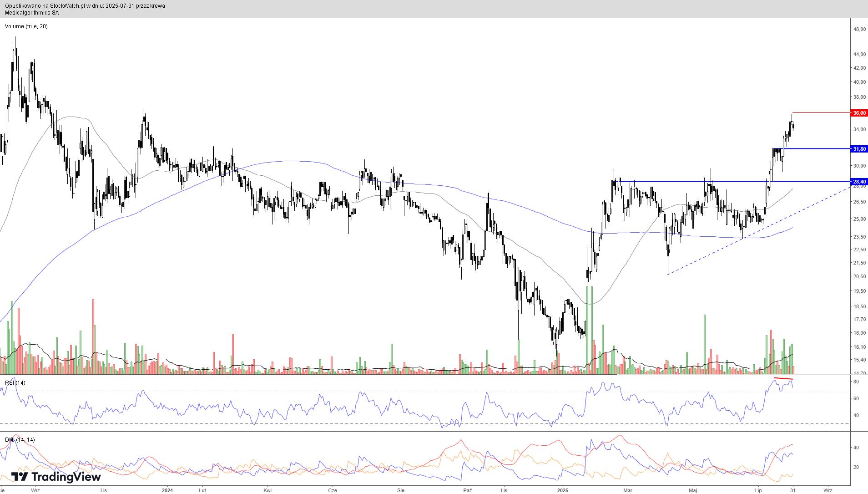Click the blue 28,40 price label

(x=859, y=182)
